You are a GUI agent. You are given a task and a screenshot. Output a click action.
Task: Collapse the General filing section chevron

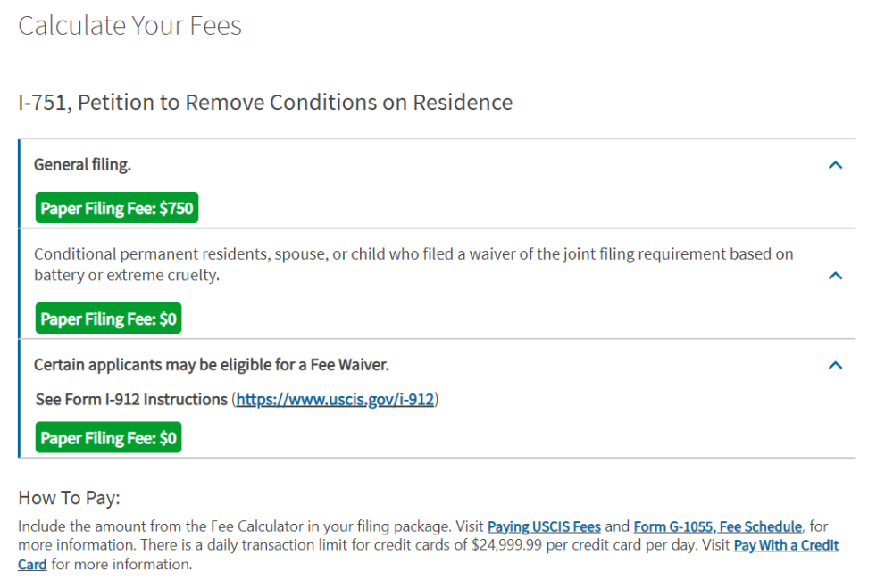click(x=835, y=165)
